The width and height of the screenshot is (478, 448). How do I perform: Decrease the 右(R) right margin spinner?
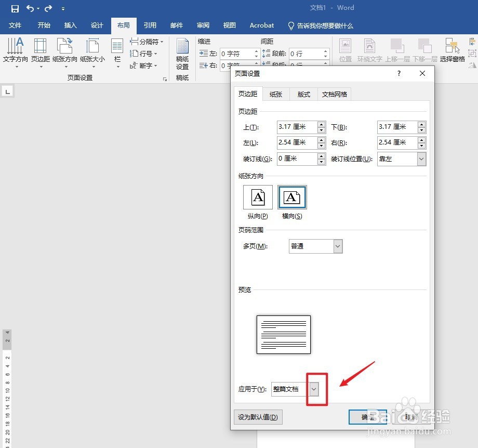point(421,146)
